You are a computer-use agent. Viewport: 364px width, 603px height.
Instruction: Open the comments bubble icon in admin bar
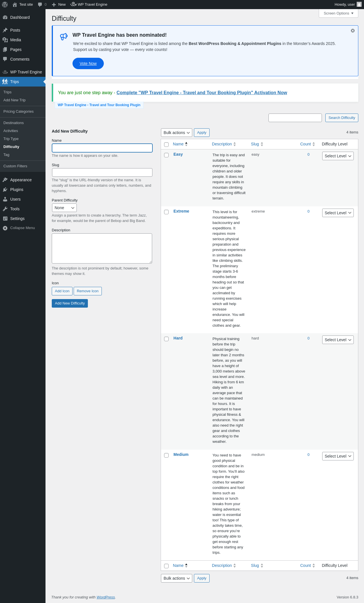pos(40,5)
